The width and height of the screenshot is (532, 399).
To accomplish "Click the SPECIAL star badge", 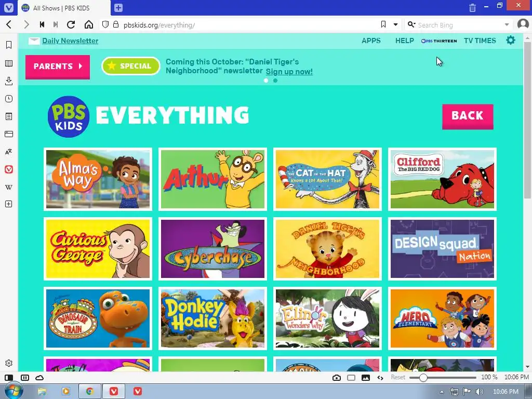I will [130, 66].
